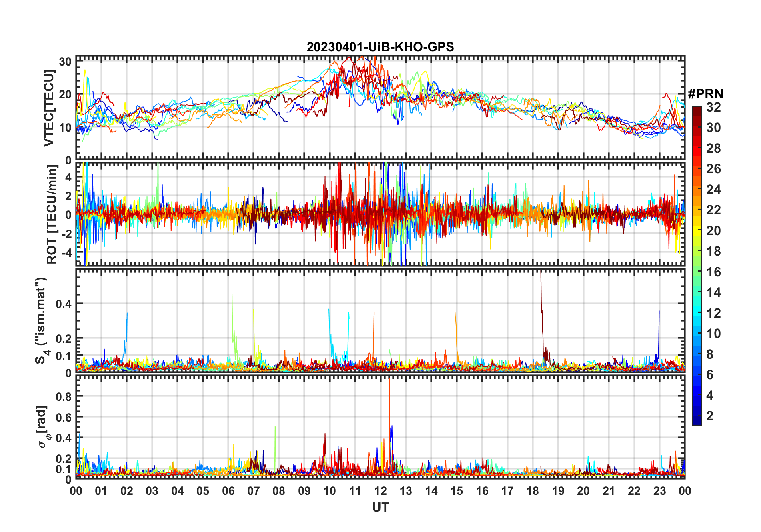Click the VTEC[TECU] axis label
The width and height of the screenshot is (761, 532).
tap(49, 108)
